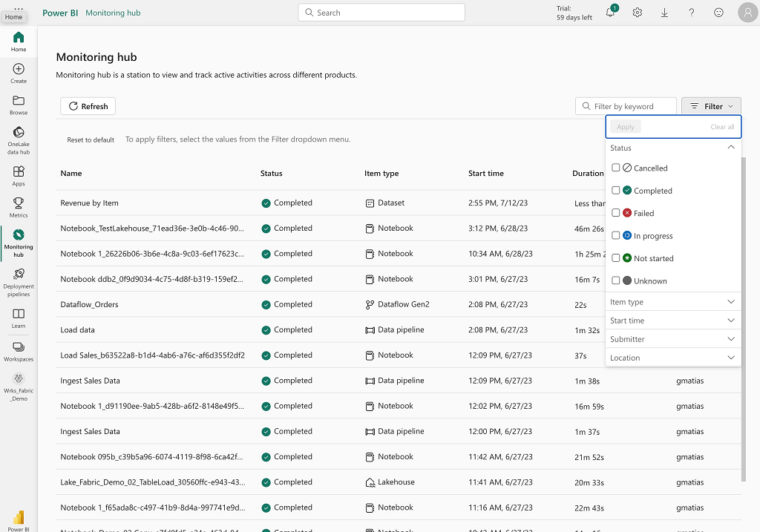This screenshot has width=760, height=532.
Task: Open the Notebook 095b_c39b5a96 activity
Action: click(x=151, y=457)
